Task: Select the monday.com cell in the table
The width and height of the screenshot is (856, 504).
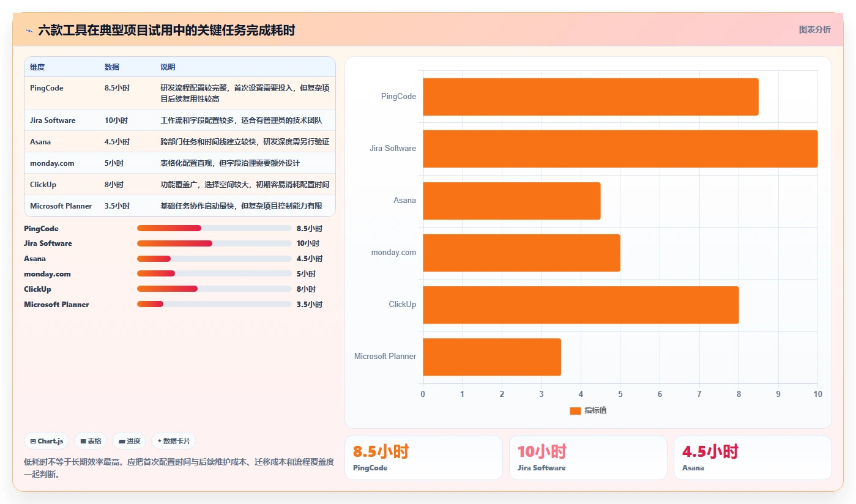Action: click(61, 163)
